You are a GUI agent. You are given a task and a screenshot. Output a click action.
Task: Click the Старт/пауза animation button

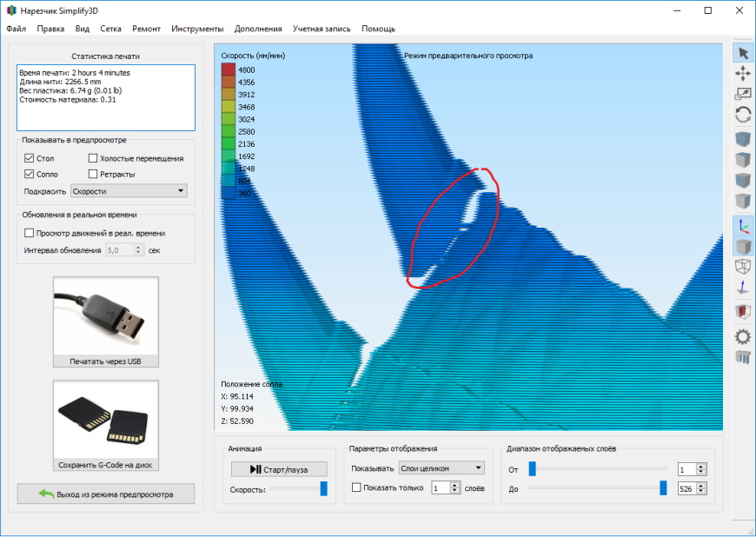click(x=279, y=469)
